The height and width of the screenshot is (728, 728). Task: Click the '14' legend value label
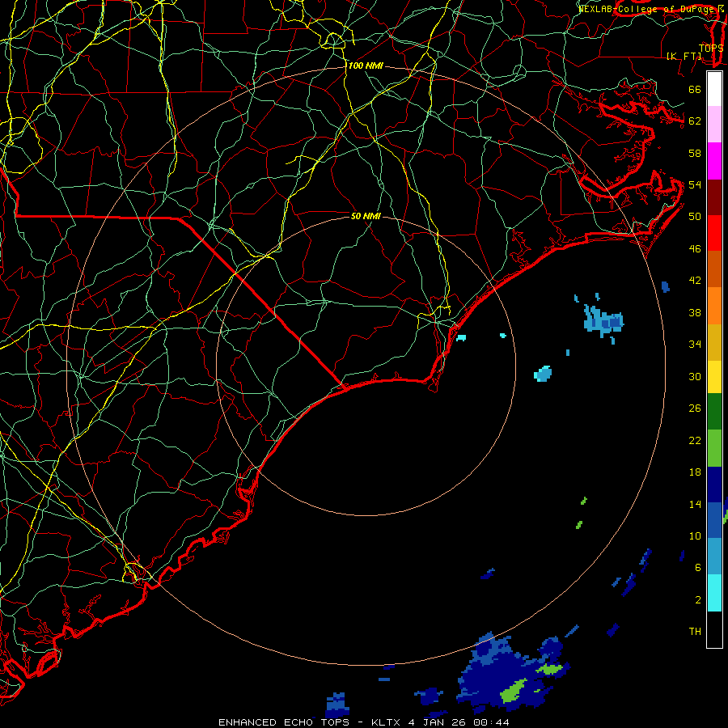coord(695,504)
